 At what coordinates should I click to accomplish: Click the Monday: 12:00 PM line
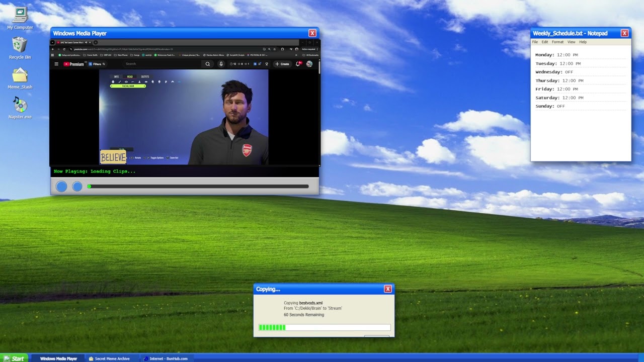[556, 55]
